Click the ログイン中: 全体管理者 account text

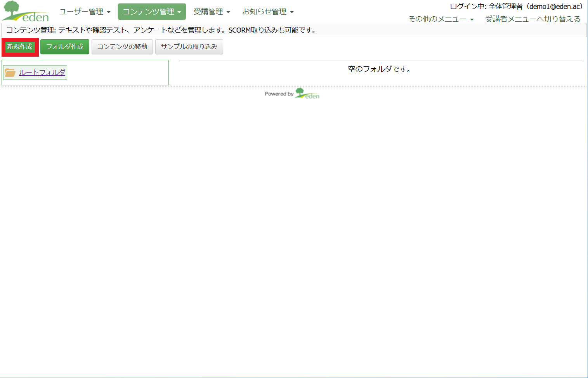516,7
